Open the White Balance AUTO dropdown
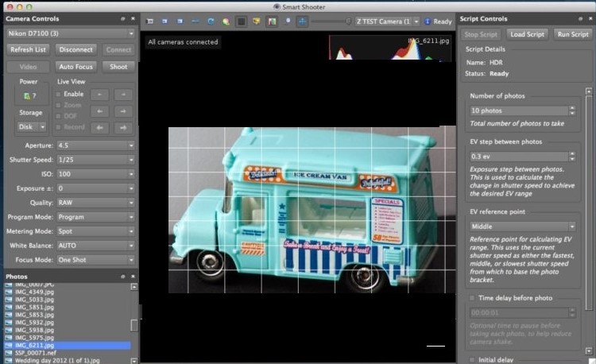This screenshot has width=596, height=364. [96, 246]
